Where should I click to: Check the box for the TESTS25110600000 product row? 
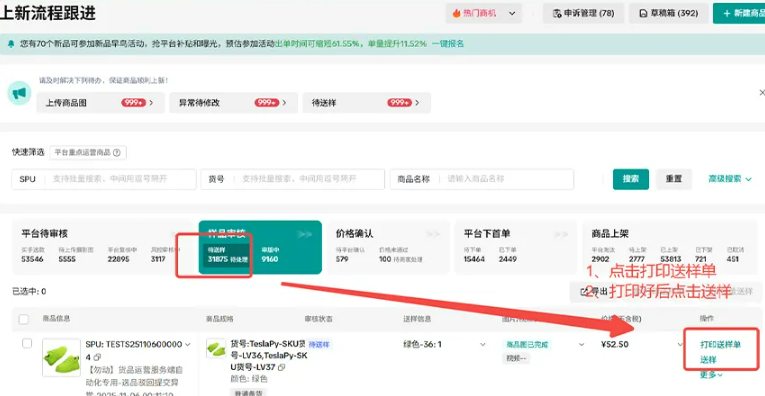click(x=27, y=344)
